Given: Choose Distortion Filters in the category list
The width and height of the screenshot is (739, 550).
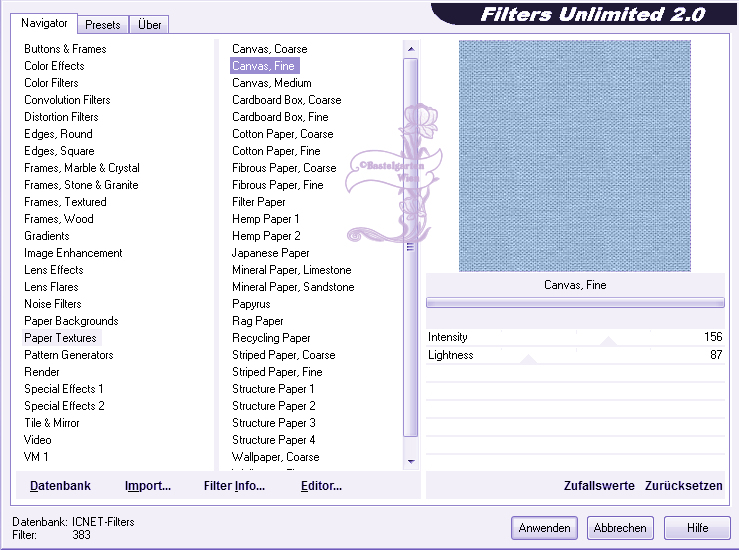Looking at the screenshot, I should pos(61,117).
